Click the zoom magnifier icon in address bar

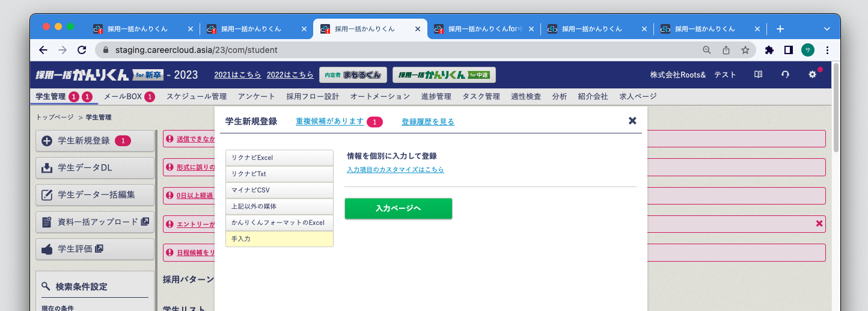tap(707, 50)
